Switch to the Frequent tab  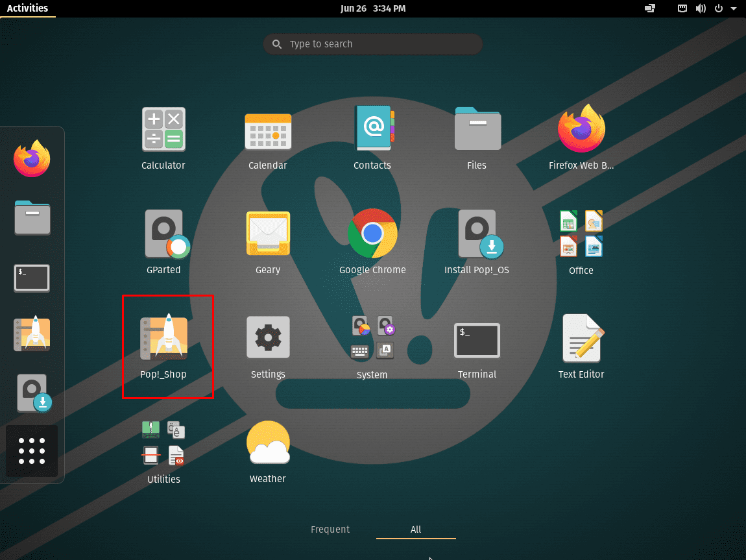click(330, 530)
